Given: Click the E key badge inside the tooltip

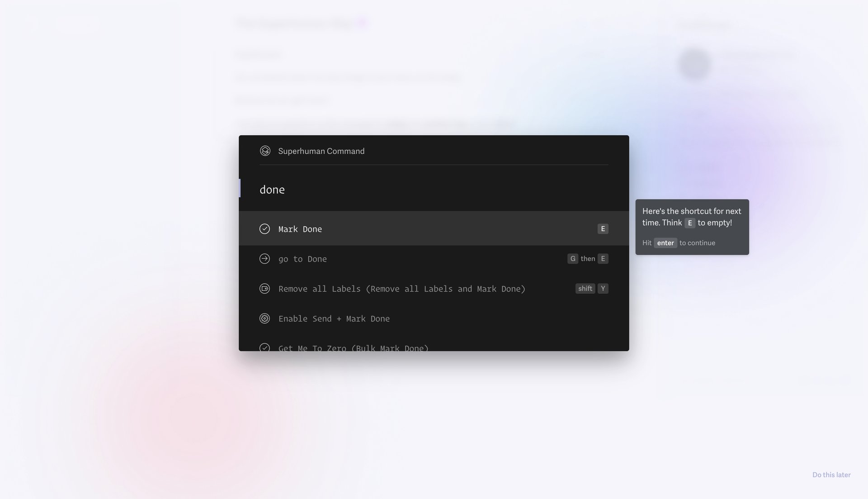Looking at the screenshot, I should point(689,223).
